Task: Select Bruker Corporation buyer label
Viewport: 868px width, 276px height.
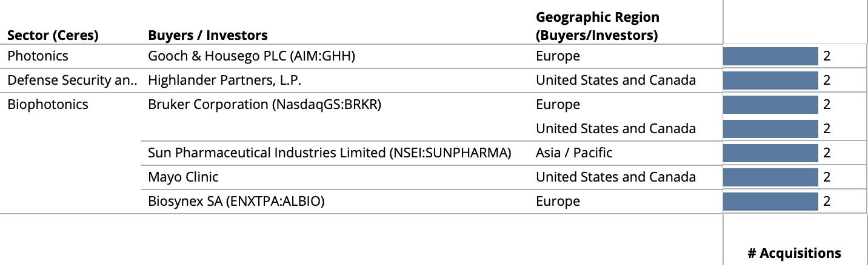Action: click(264, 105)
